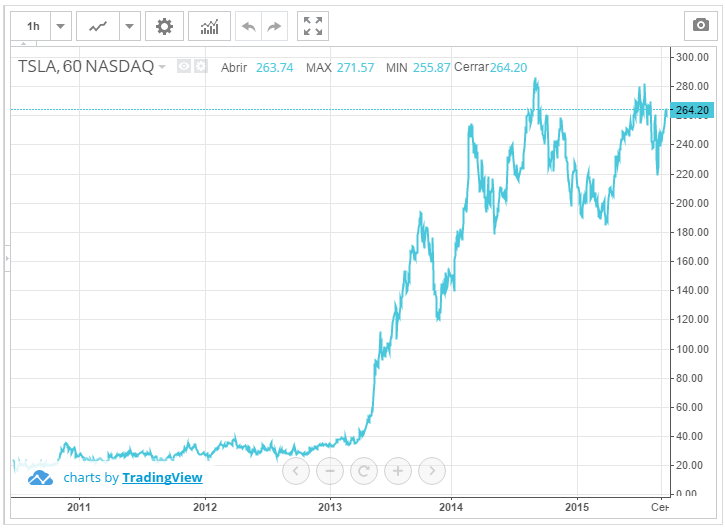Undo the last chart change

point(249,26)
